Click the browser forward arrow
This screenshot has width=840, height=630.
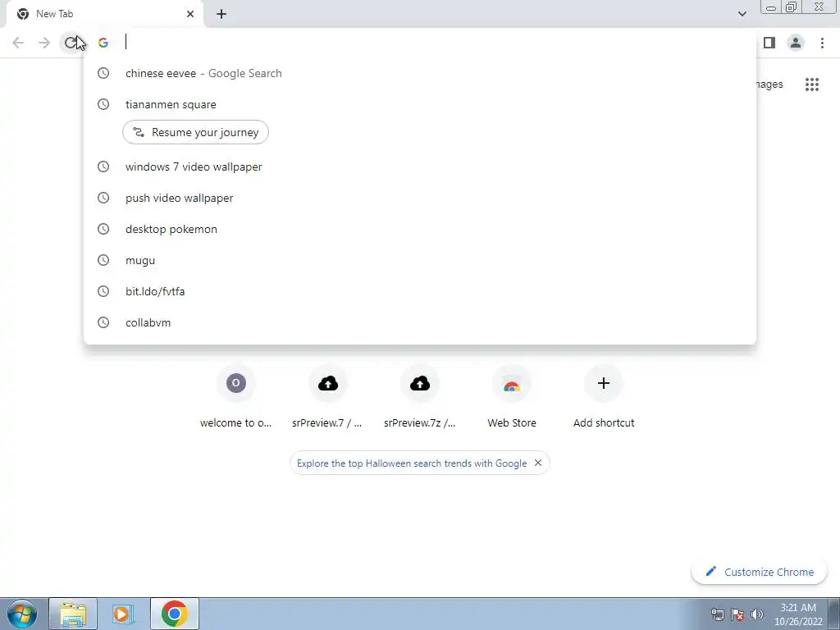pos(44,43)
